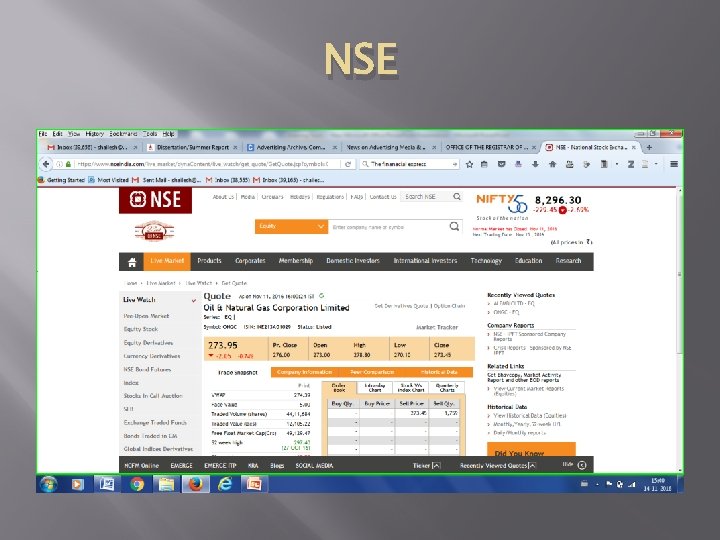Click the Hide circle icon in bottom bar
Image resolution: width=720 pixels, height=540 pixels.
582,465
